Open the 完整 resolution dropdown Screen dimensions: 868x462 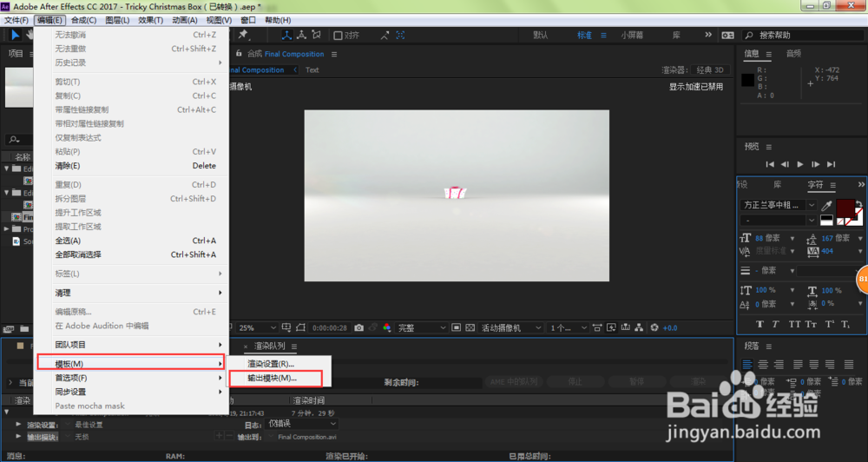422,328
